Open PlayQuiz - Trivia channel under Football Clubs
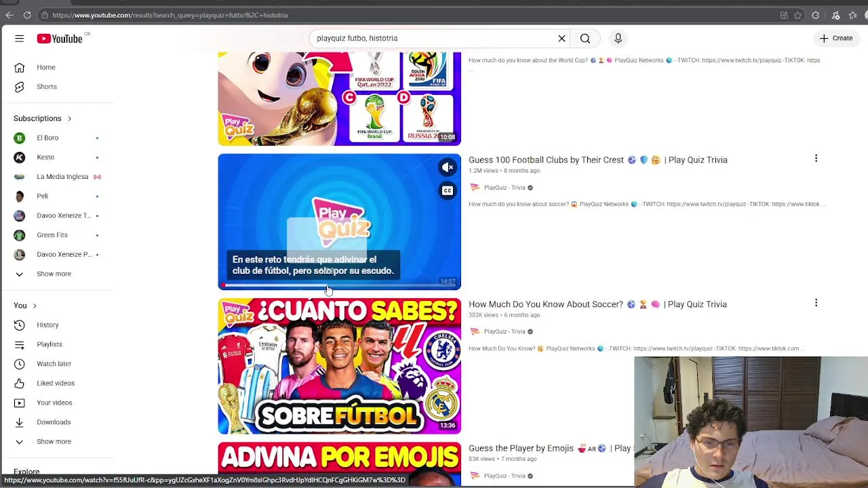This screenshot has height=488, width=868. coord(505,188)
